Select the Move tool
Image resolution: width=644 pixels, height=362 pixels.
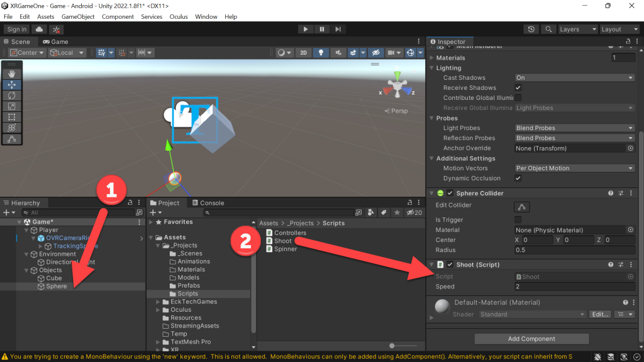point(11,85)
